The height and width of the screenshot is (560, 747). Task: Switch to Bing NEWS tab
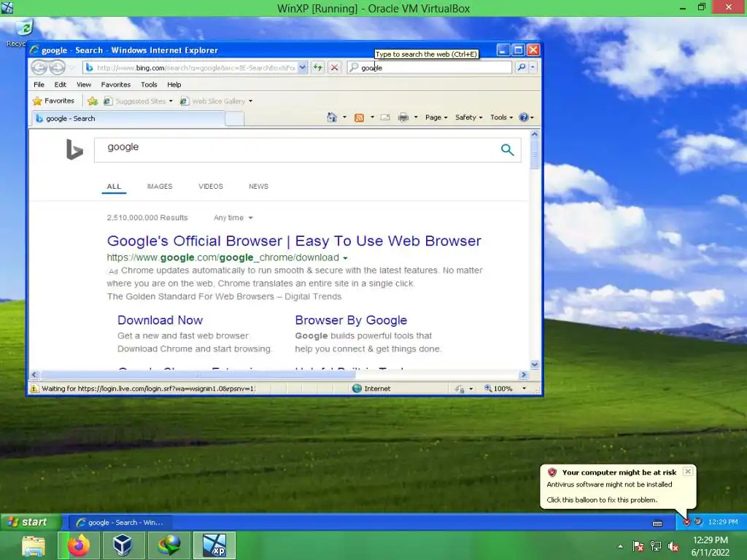pyautogui.click(x=259, y=186)
